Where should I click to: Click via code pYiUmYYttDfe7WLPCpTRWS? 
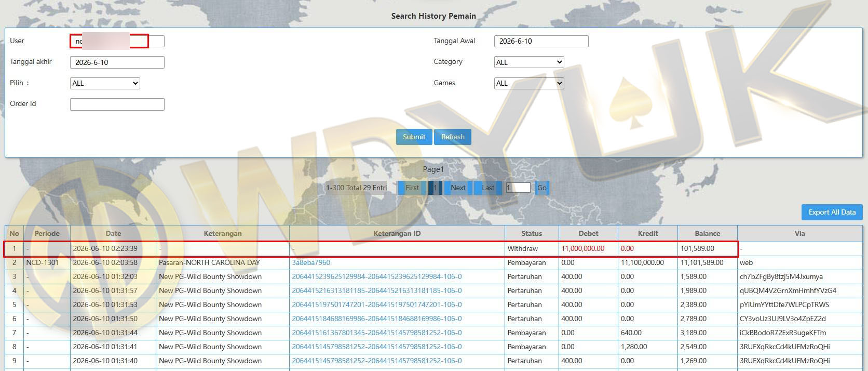click(784, 304)
